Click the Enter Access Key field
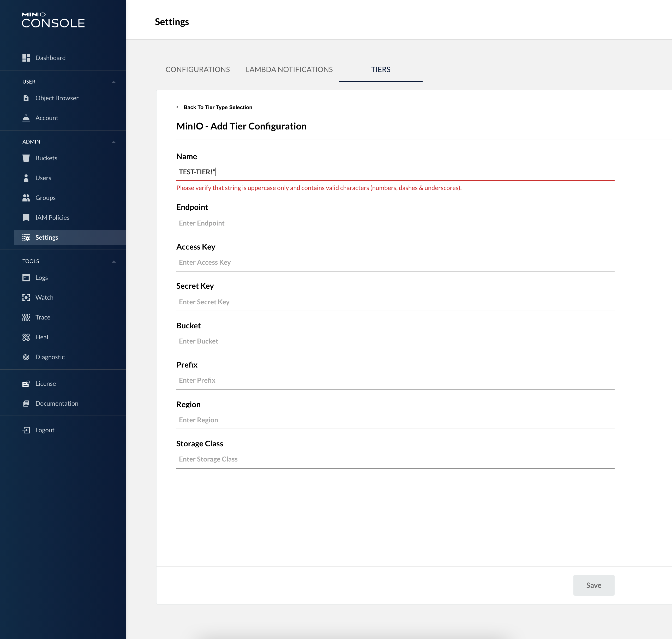 [395, 262]
